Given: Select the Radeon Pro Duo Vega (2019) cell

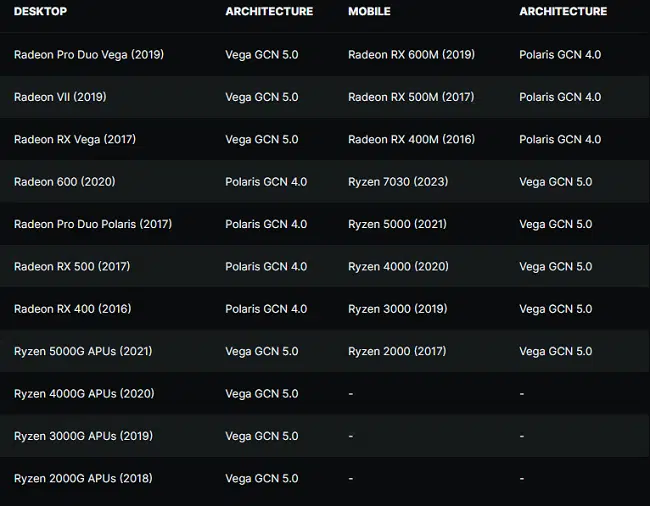Looking at the screenshot, I should click(x=89, y=55).
